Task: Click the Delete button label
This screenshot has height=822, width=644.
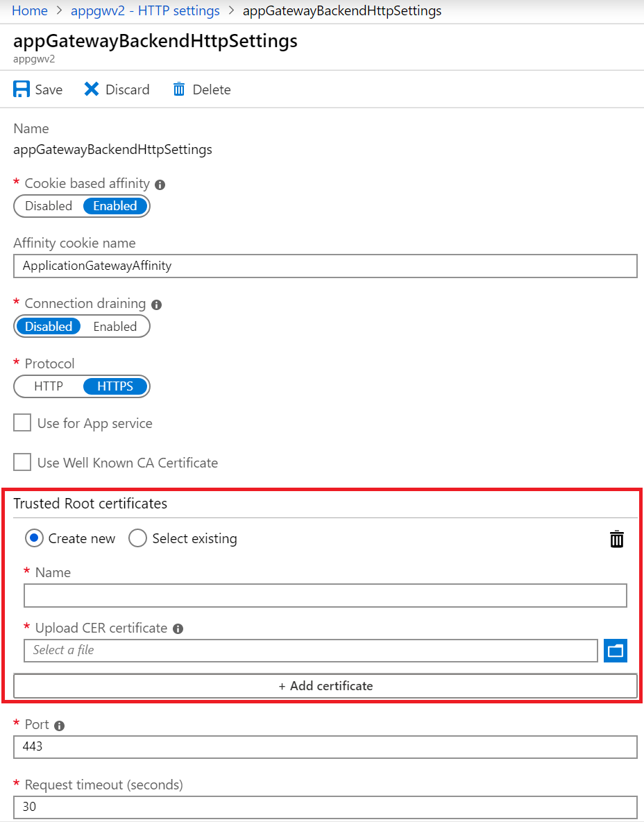Action: 212,89
